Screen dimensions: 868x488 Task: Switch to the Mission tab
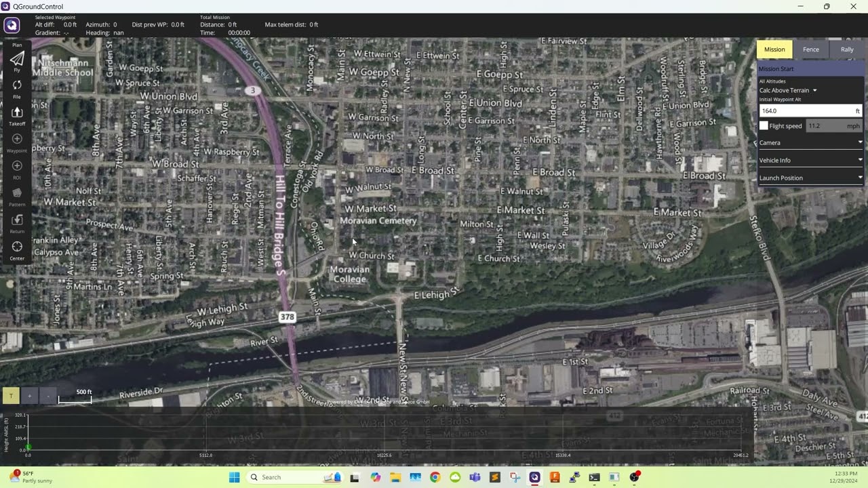(774, 49)
